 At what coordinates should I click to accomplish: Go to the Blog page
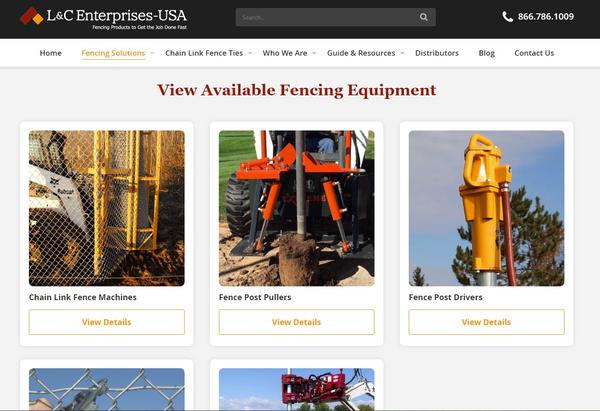pyautogui.click(x=486, y=53)
